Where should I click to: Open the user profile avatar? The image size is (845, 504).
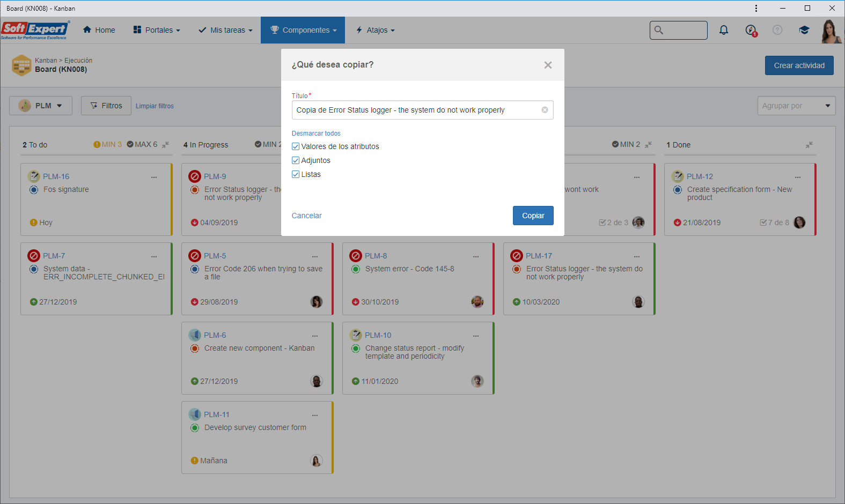pos(831,31)
